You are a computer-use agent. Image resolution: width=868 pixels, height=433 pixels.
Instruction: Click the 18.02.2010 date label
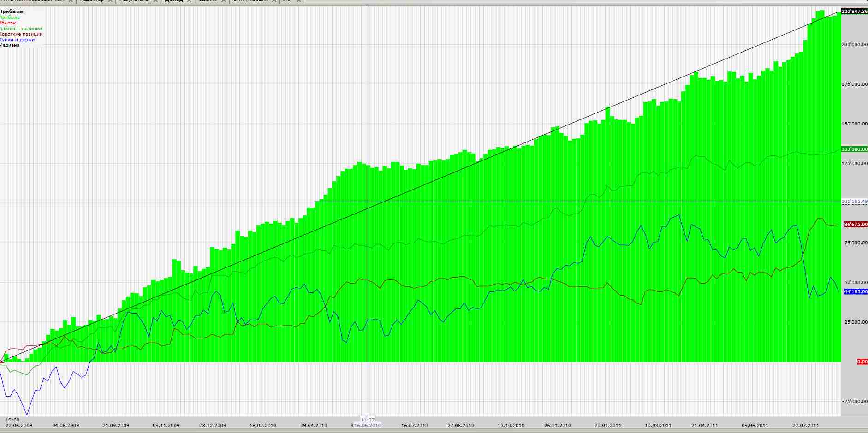(263, 426)
